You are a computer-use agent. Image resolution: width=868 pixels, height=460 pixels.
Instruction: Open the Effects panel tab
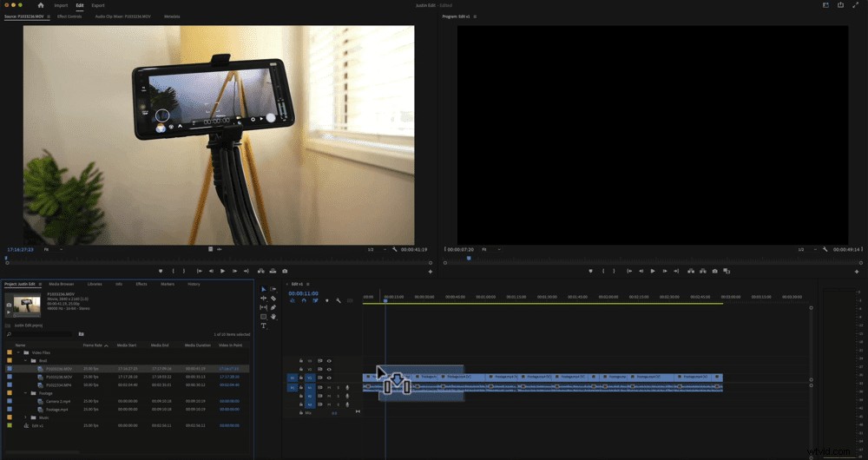point(141,284)
